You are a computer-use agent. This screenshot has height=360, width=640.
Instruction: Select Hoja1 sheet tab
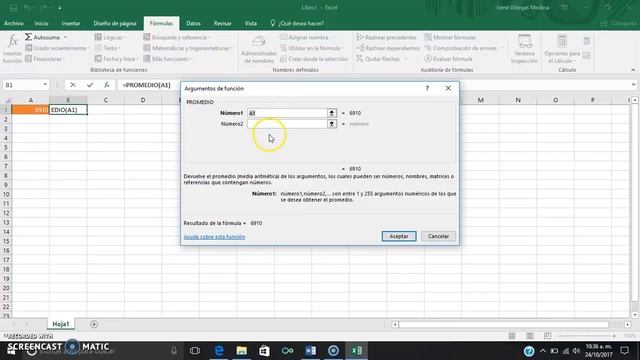tap(61, 324)
